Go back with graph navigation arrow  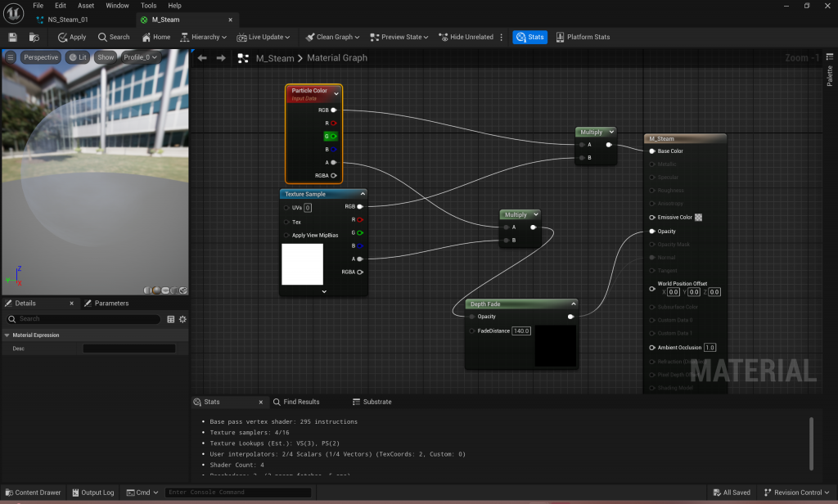click(x=202, y=58)
